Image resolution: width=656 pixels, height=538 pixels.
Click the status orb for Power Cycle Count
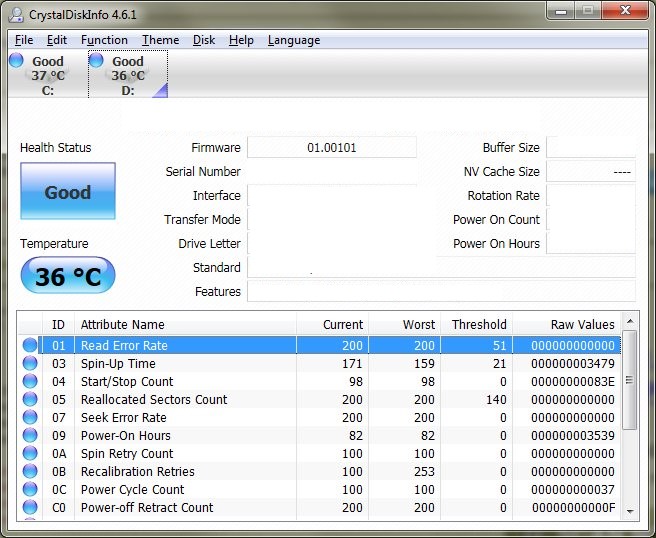pos(30,489)
